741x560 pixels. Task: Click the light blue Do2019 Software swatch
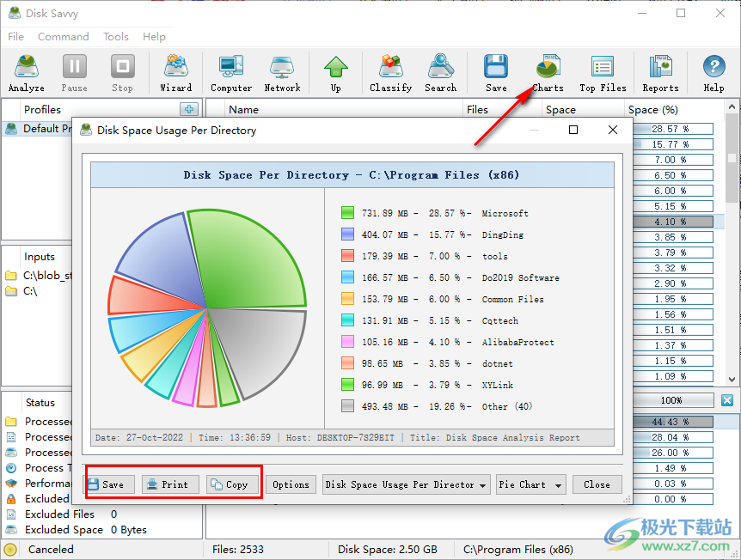[348, 277]
